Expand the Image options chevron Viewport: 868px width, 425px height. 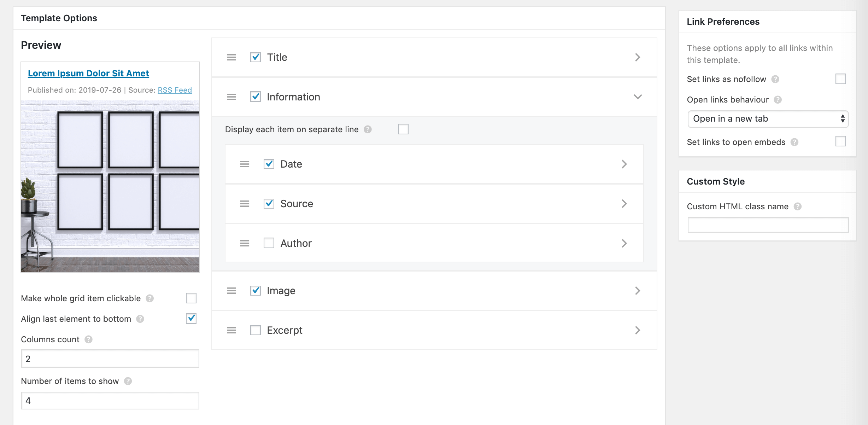pyautogui.click(x=638, y=291)
